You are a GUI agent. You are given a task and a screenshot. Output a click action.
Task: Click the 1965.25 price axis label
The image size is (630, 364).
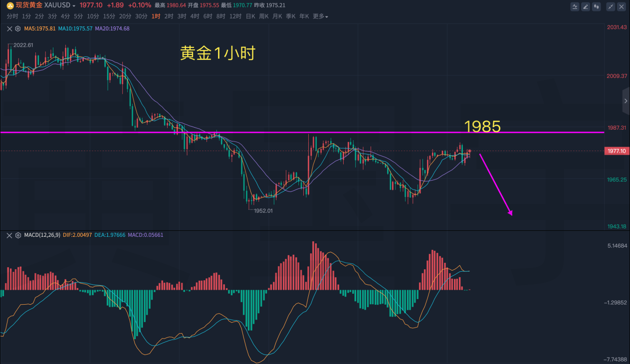[617, 180]
